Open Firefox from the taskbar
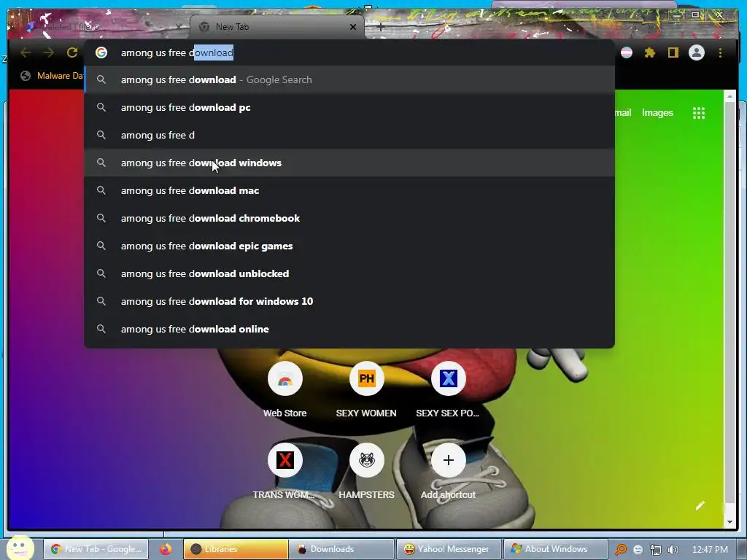 pos(166,549)
